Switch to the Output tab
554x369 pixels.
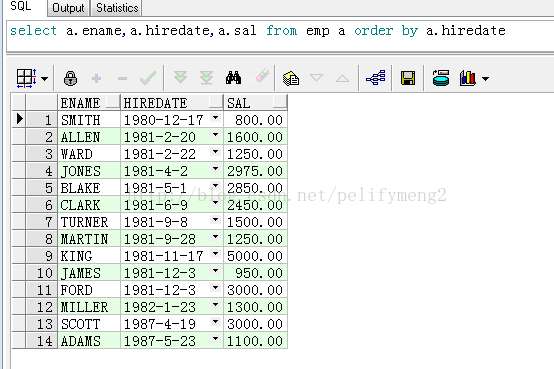pos(68,8)
